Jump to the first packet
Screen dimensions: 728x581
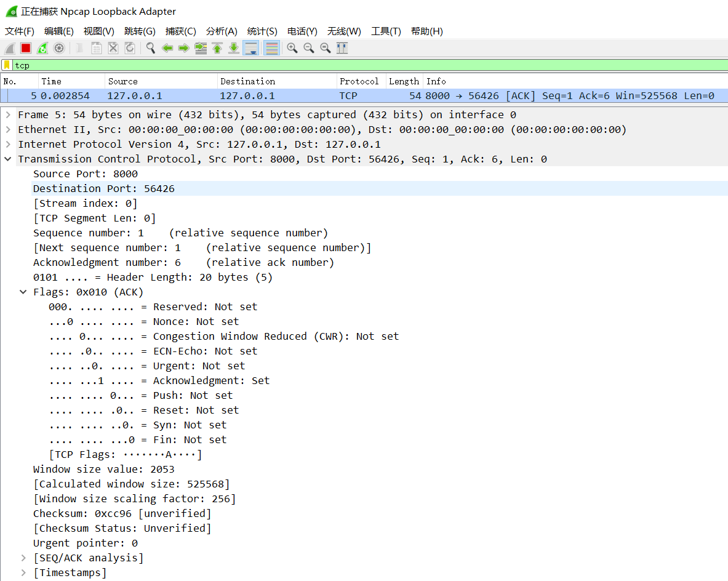pos(217,48)
